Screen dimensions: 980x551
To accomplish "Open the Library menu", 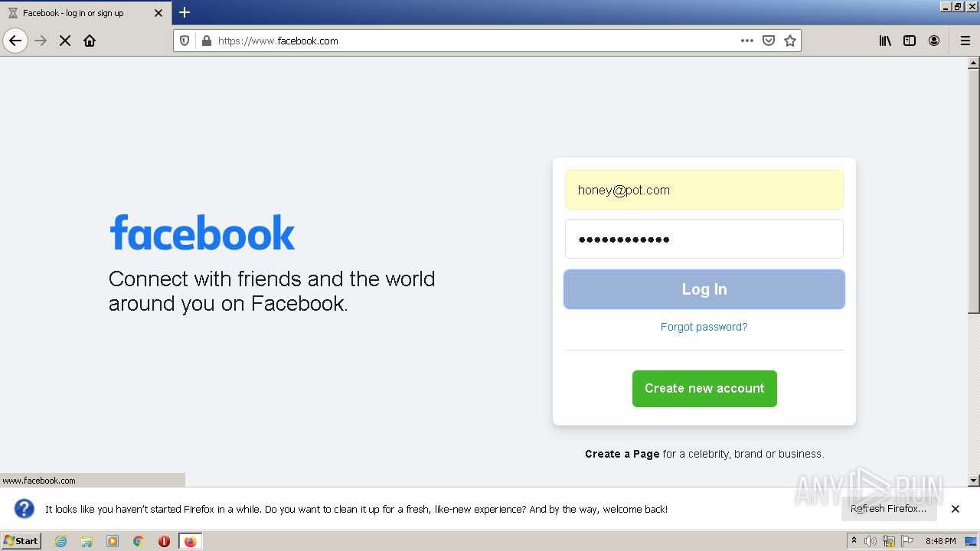I will pos(885,41).
